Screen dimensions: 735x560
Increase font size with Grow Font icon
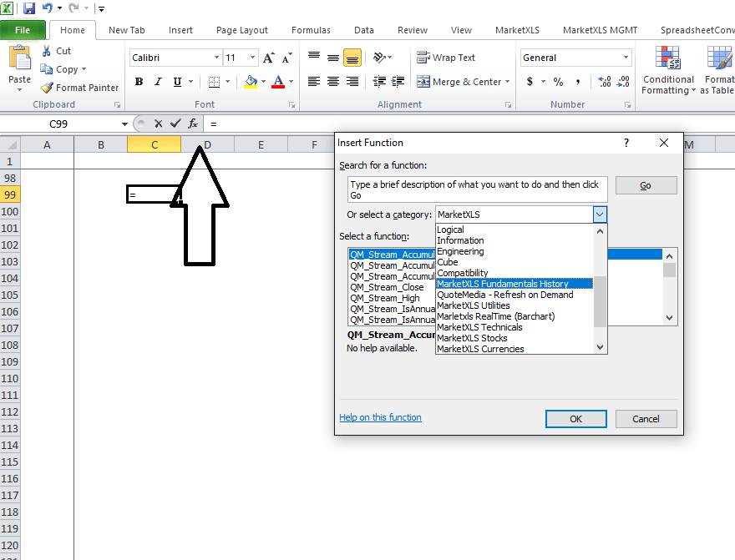coord(269,58)
